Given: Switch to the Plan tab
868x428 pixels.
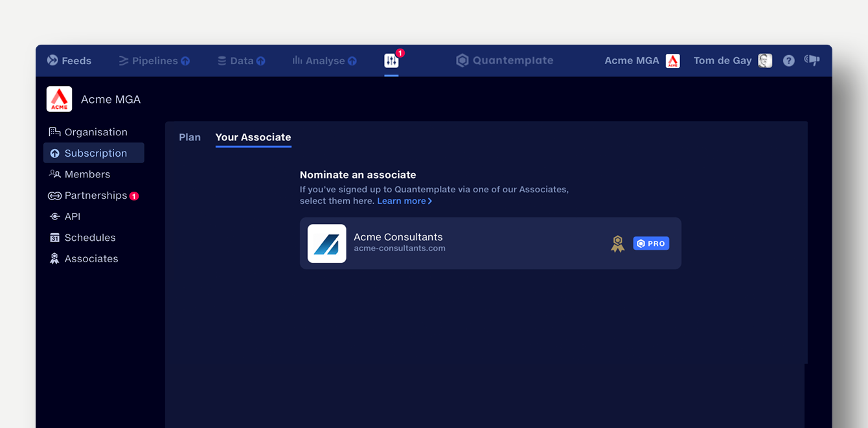Looking at the screenshot, I should click(x=190, y=137).
